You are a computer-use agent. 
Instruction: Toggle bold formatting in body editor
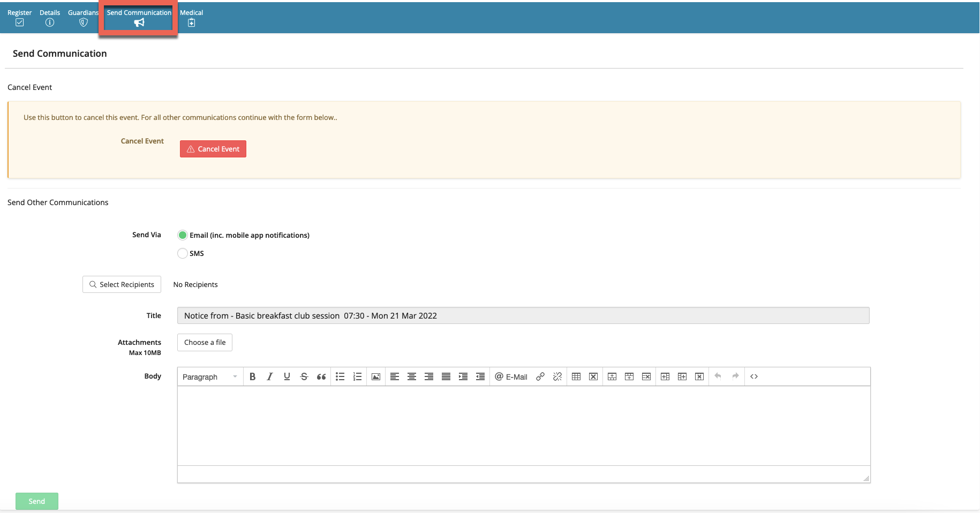click(x=253, y=376)
